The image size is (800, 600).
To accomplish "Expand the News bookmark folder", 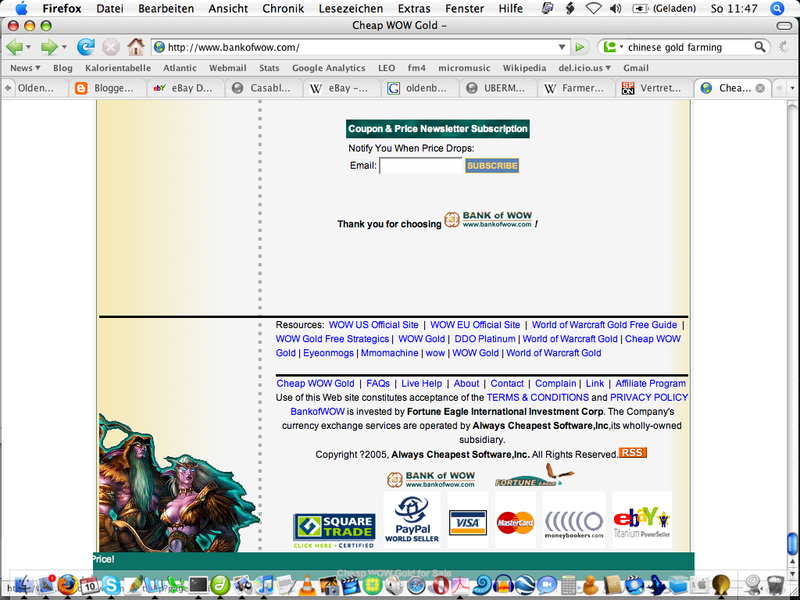I will (25, 68).
